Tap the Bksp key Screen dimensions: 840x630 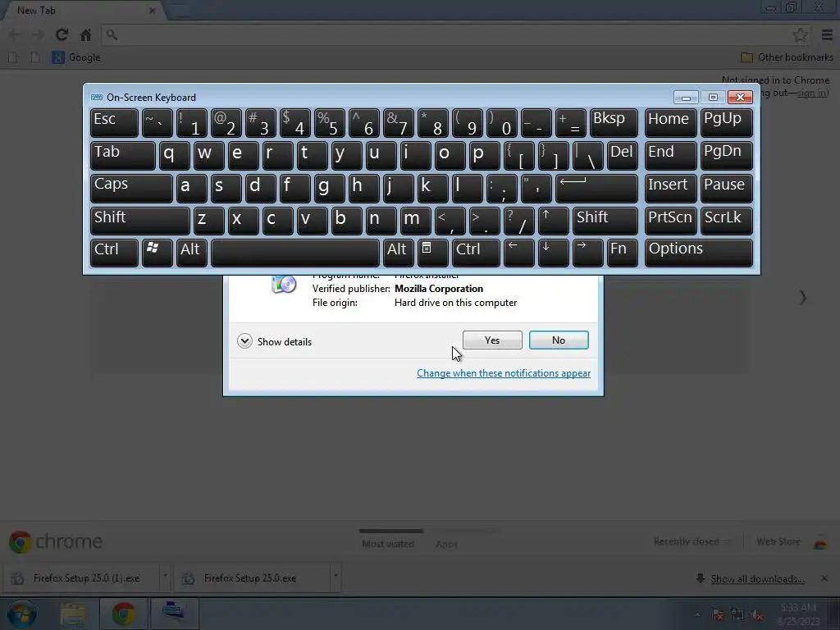click(x=614, y=123)
